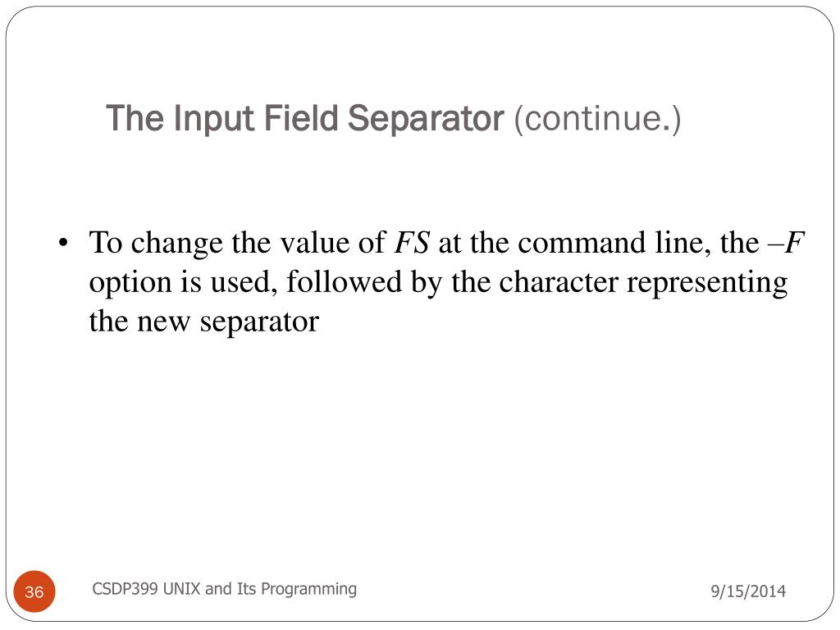
Task: Select the italic 'FS' variable name
Action: (x=413, y=244)
